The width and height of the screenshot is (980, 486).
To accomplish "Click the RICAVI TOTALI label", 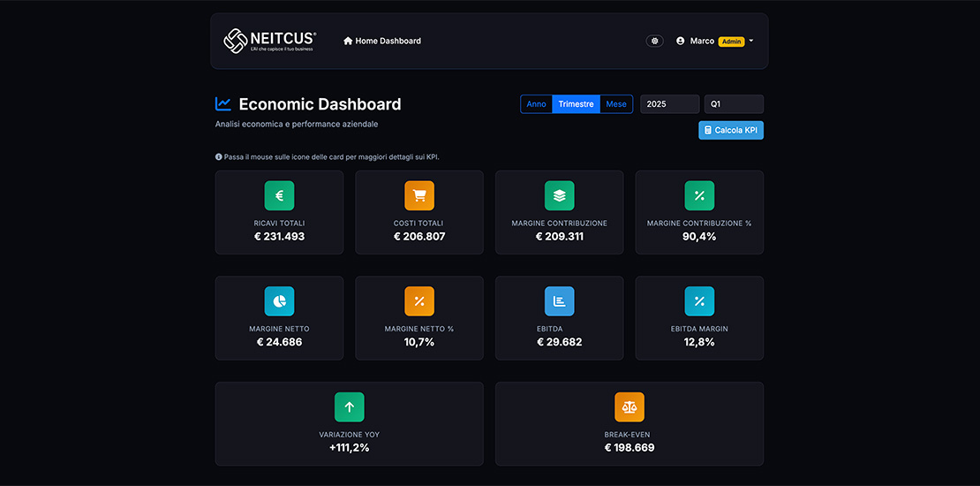I will tap(279, 224).
